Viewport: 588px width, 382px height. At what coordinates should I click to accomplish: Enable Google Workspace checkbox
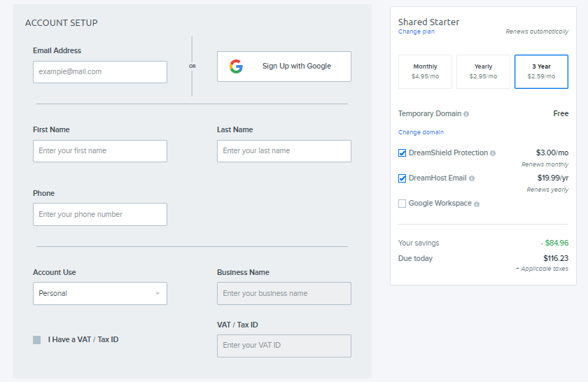[402, 204]
